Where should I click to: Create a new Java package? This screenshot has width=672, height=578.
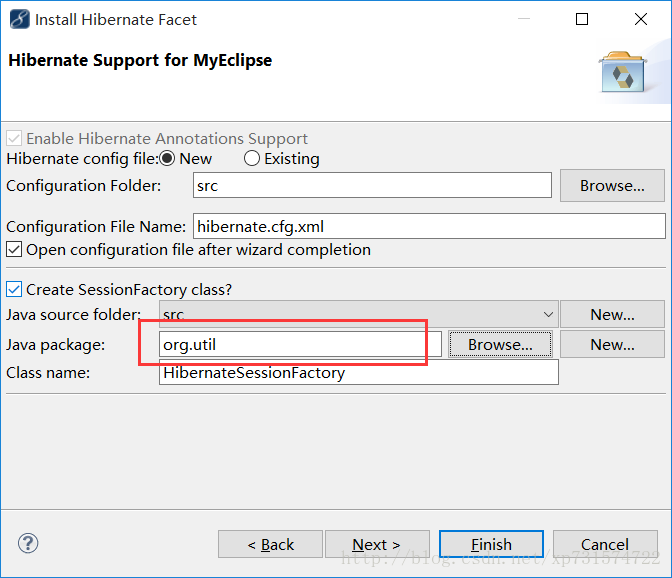(612, 344)
